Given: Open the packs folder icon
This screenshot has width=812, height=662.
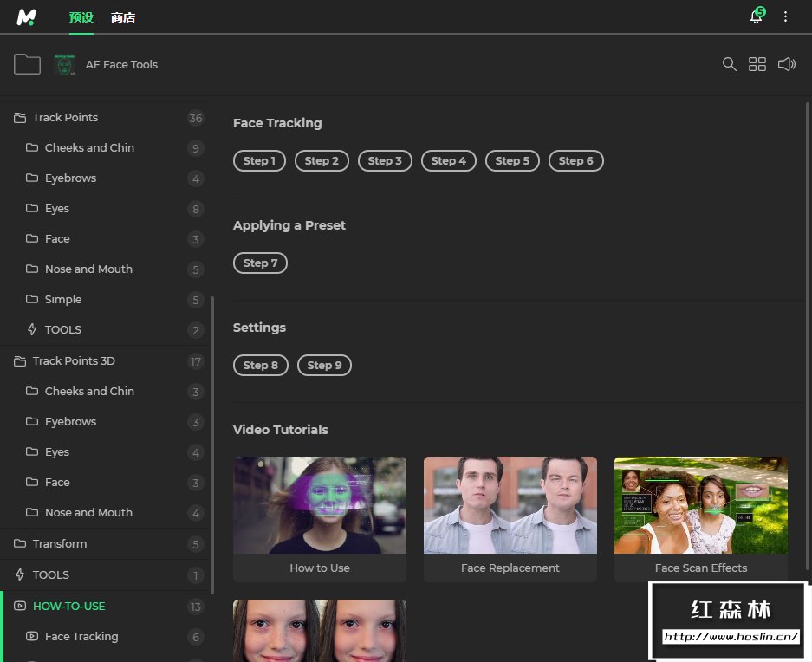Looking at the screenshot, I should pyautogui.click(x=27, y=64).
